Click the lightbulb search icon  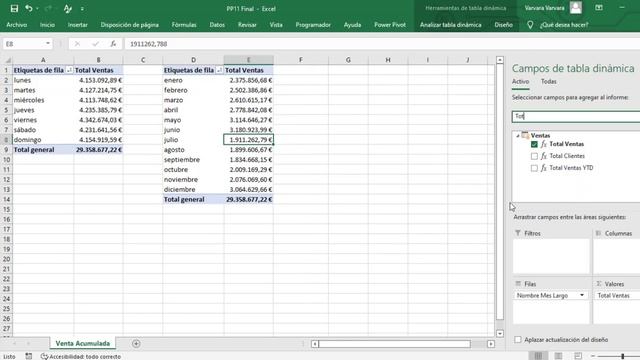[x=530, y=25]
